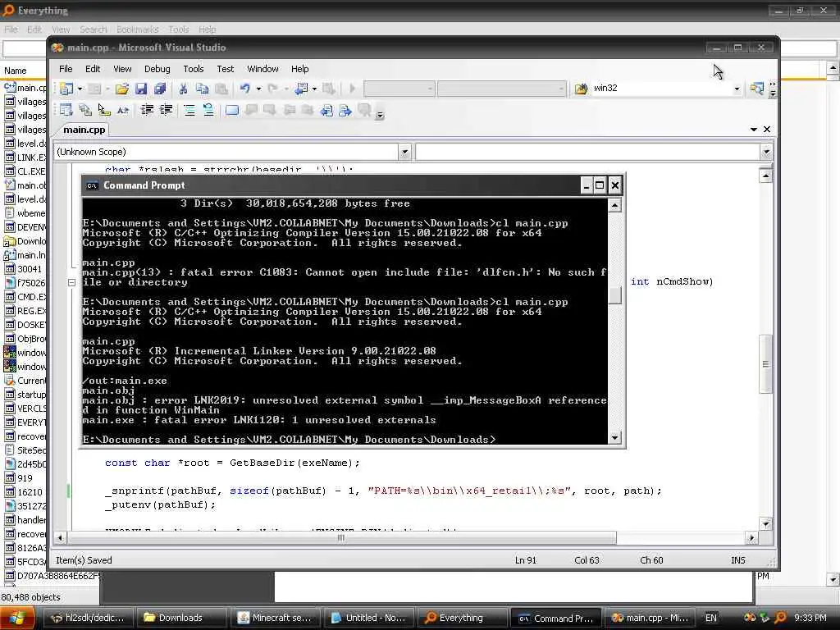Click the Command Prompt scrollbar thumb
The width and height of the screenshot is (840, 630).
(x=615, y=295)
